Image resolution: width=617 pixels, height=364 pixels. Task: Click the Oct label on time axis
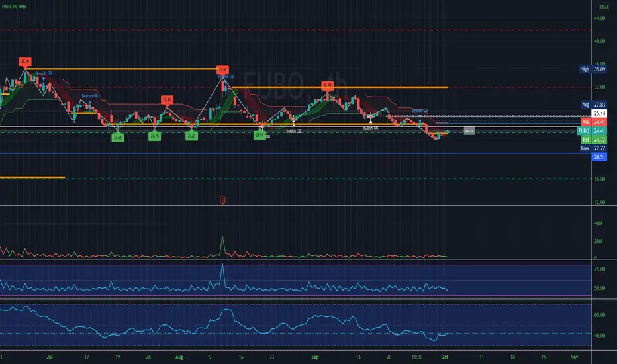pos(444,357)
